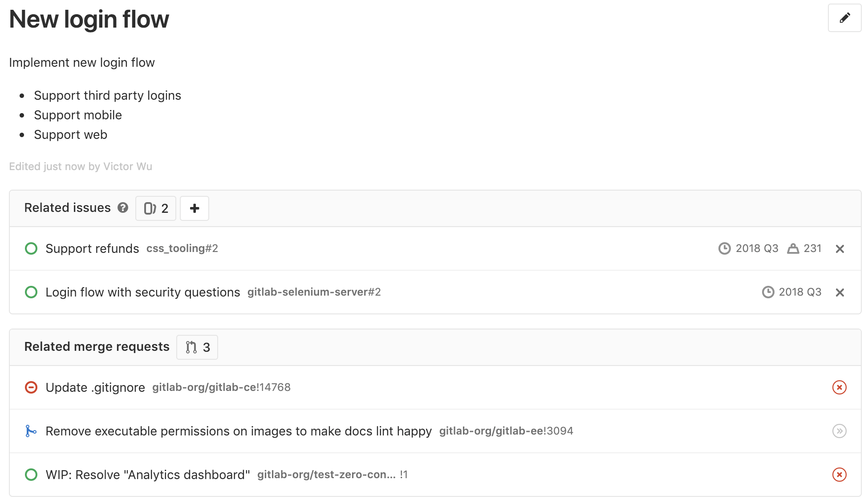This screenshot has width=868, height=504.
Task: Open the gitlab-org/gitlab-ce!14768 merge request link
Action: (x=221, y=387)
